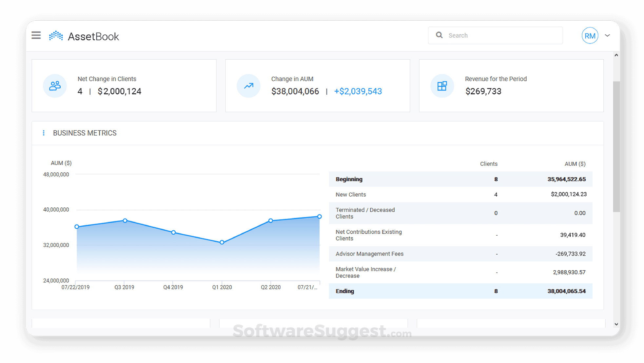Click the revenue grid icon on Revenue card
The height and width of the screenshot is (363, 644).
442,86
